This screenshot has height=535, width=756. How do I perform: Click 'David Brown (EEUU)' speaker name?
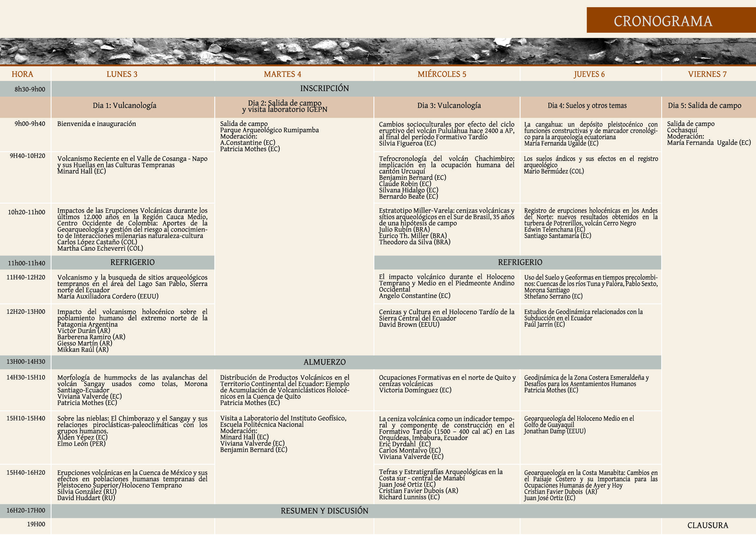pos(409,324)
